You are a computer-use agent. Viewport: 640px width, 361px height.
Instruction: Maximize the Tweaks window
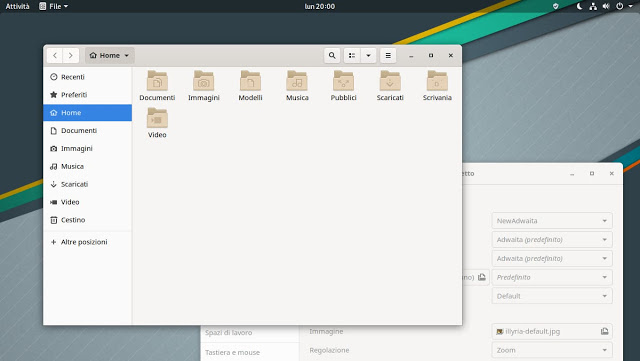(592, 174)
